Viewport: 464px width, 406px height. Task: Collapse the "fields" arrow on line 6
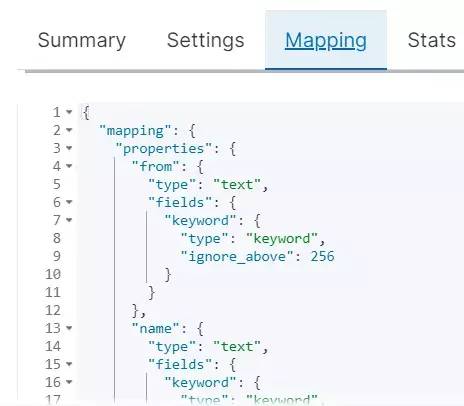[69, 202]
